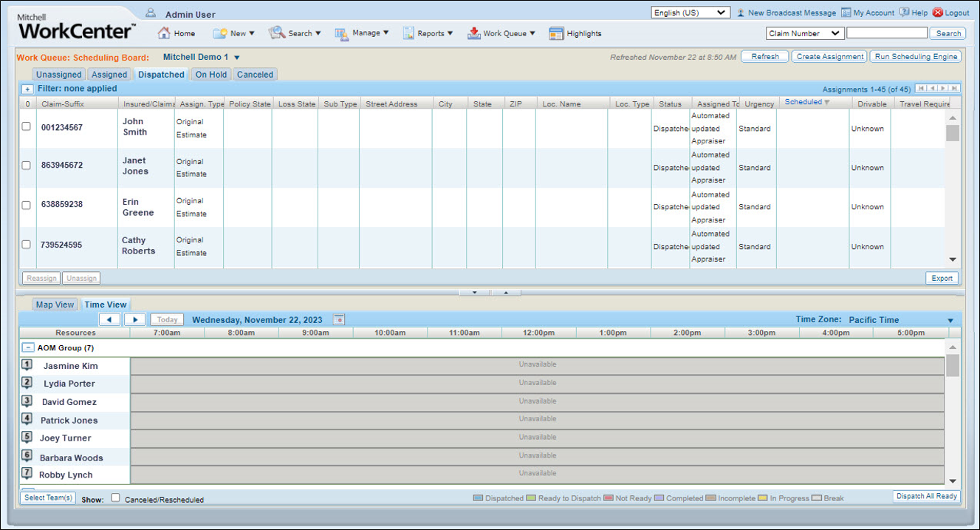The image size is (980, 530).
Task: Go to previous day with left arrow
Action: coord(109,320)
